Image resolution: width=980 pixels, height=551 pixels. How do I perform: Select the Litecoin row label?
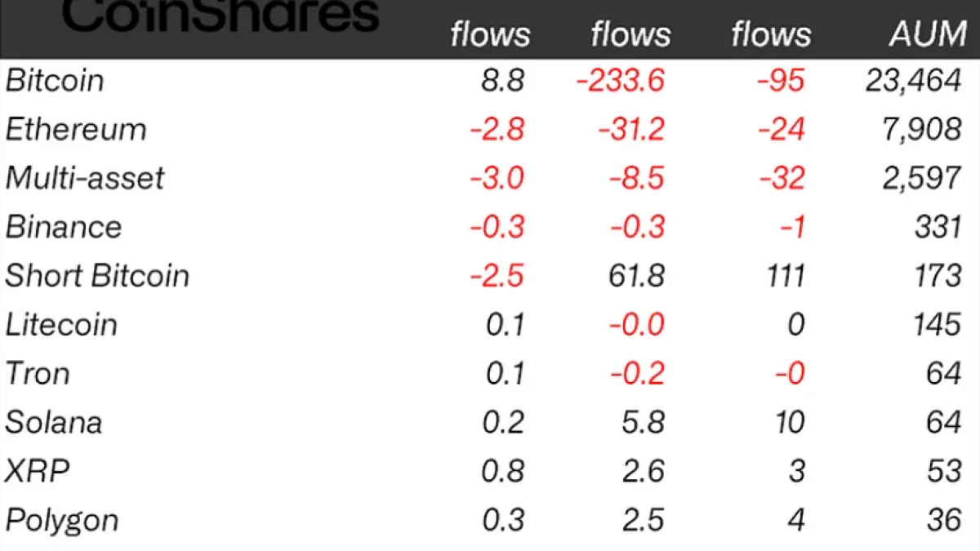click(x=61, y=325)
